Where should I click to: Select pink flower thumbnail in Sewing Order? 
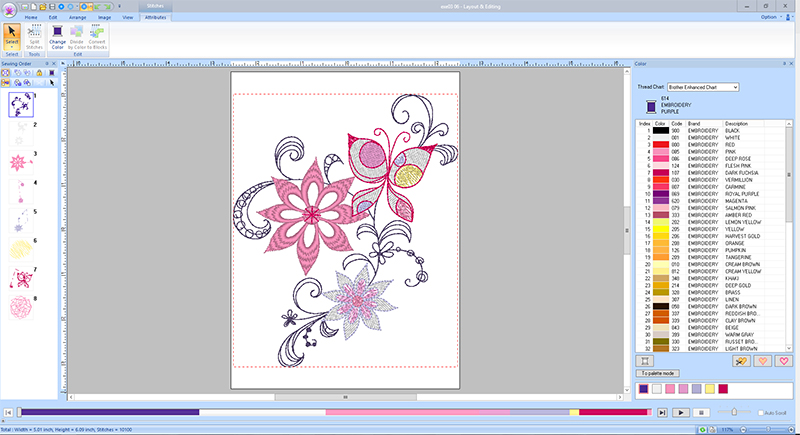(19, 161)
